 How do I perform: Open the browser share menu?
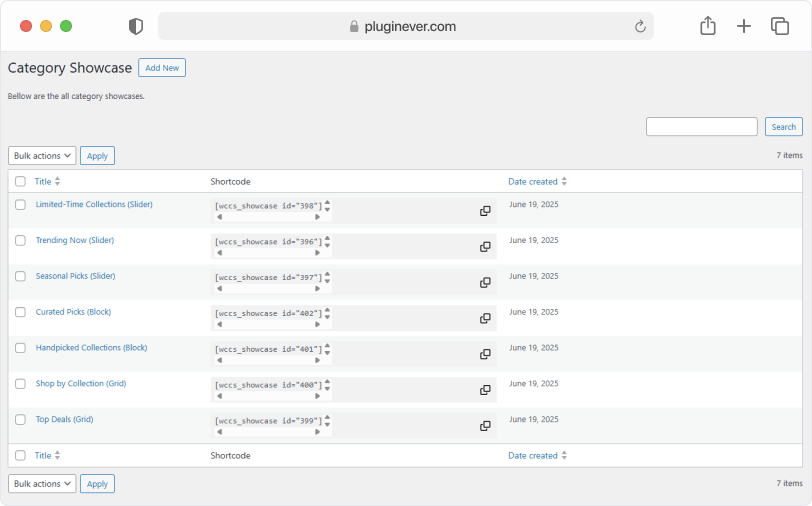[708, 26]
